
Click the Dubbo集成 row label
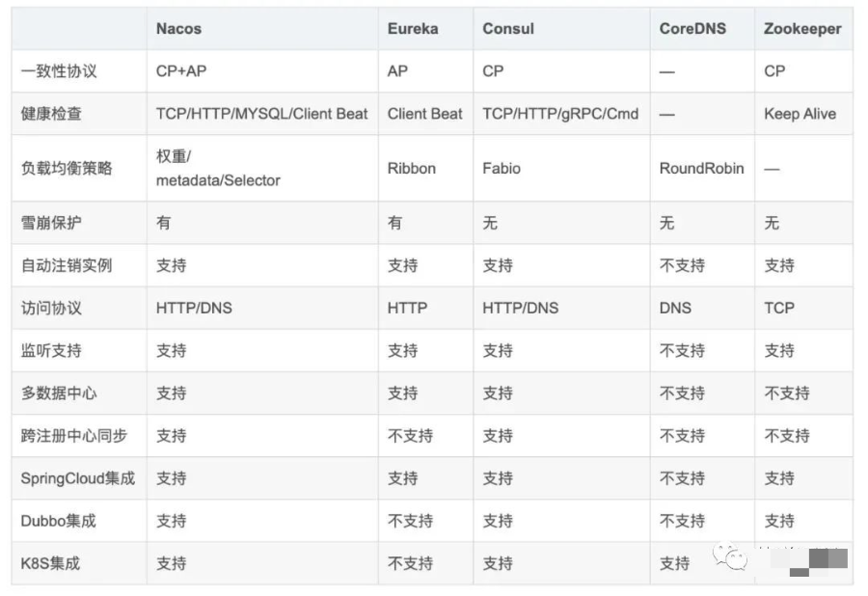(x=59, y=521)
